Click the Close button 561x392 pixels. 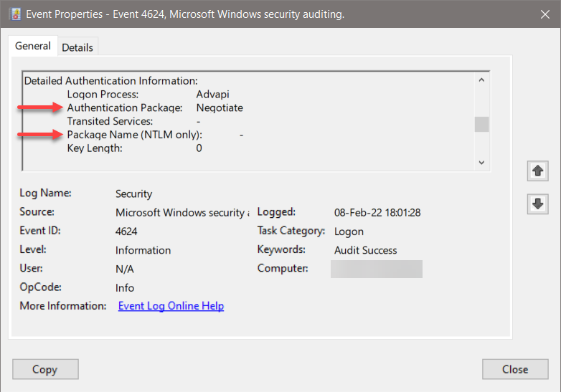pyautogui.click(x=515, y=370)
